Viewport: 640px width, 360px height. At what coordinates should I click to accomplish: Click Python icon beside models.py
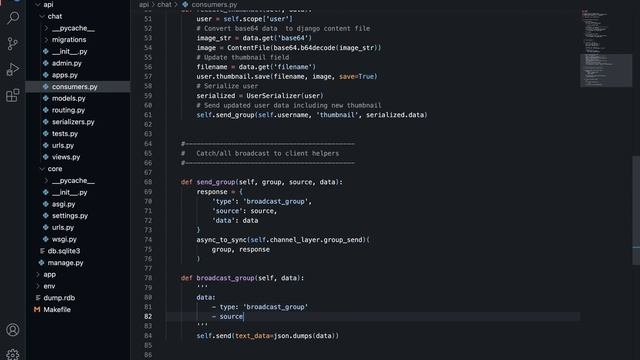(46, 98)
